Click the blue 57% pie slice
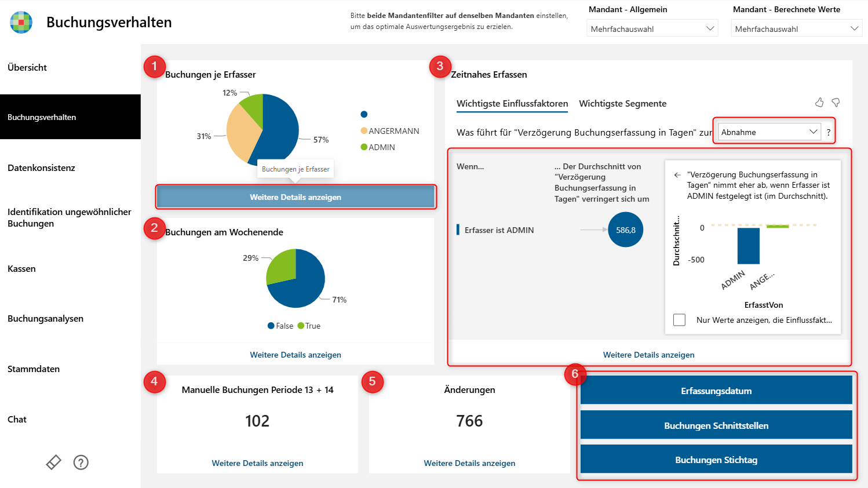868x488 pixels. pos(280,130)
